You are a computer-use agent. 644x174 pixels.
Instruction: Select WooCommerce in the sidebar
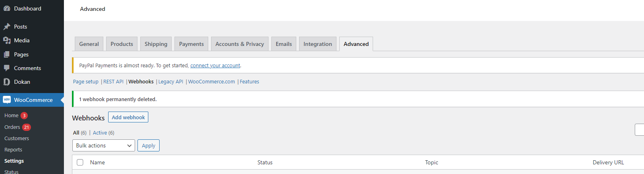coord(32,100)
